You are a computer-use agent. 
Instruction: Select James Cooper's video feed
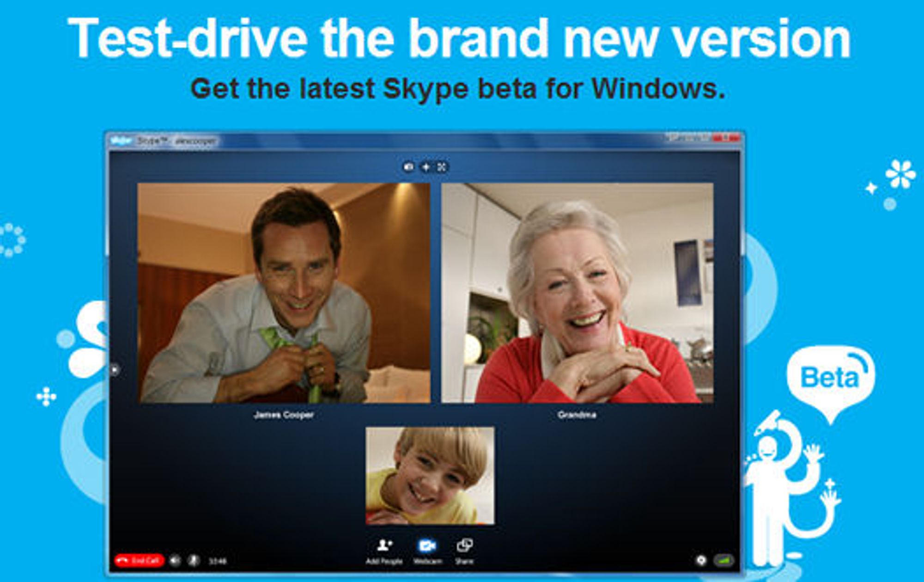[x=284, y=293]
